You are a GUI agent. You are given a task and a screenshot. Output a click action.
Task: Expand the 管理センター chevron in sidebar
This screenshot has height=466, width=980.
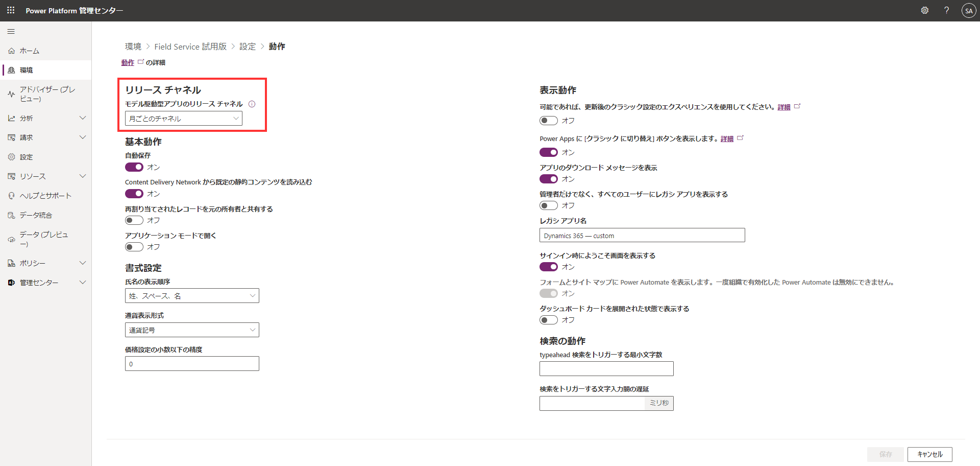click(x=83, y=283)
